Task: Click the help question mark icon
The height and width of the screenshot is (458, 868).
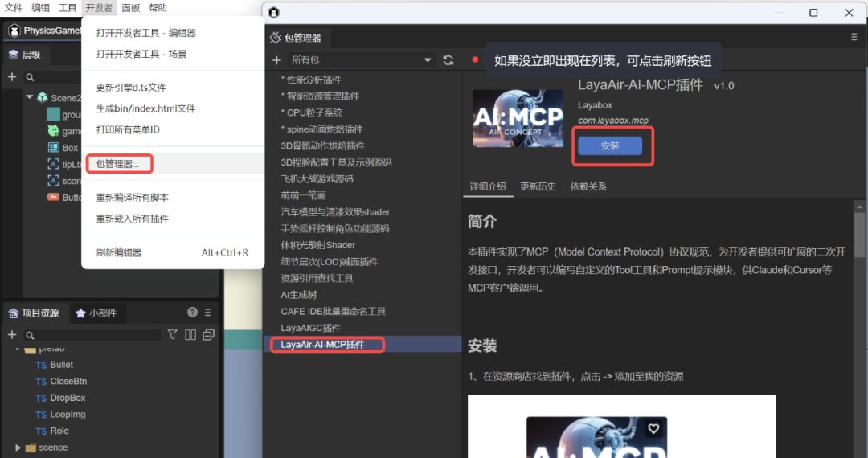Action: (192, 312)
